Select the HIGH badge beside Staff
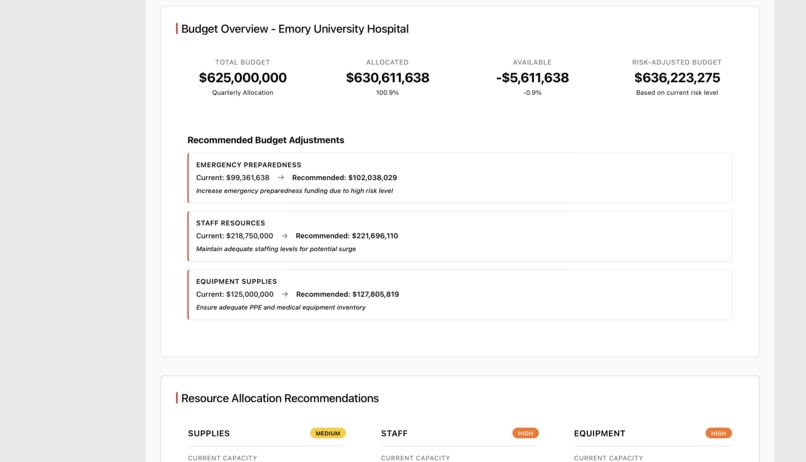The height and width of the screenshot is (462, 806). coord(525,433)
